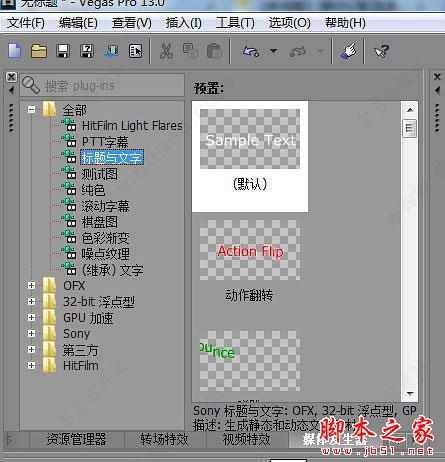
Task: Click plug-in icon beside HitFilm Light Flares
Action: tap(69, 125)
